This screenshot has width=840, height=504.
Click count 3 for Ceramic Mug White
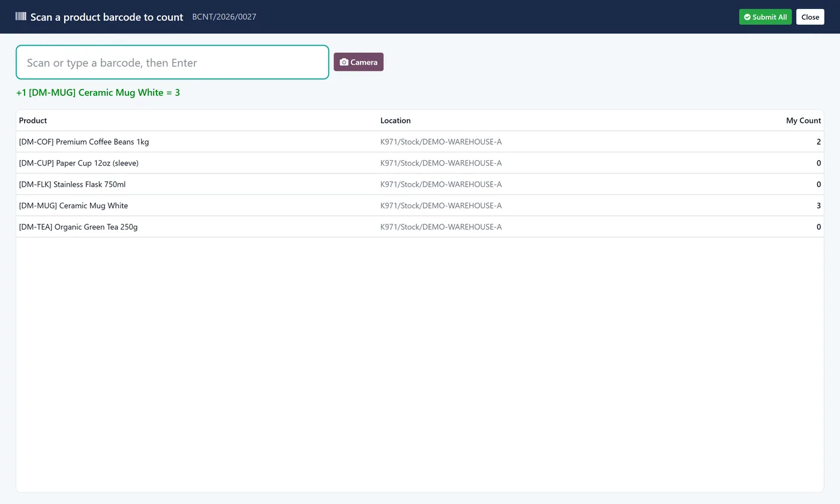(x=818, y=206)
